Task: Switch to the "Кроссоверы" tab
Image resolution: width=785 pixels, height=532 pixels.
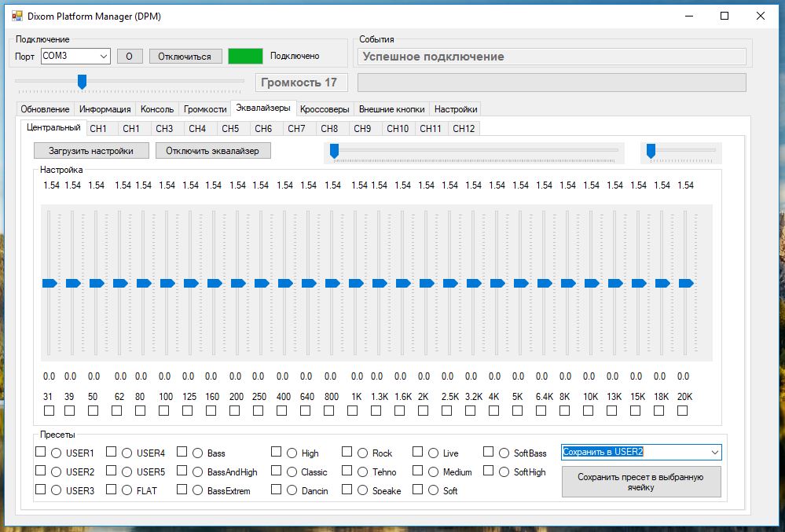Action: click(x=325, y=108)
